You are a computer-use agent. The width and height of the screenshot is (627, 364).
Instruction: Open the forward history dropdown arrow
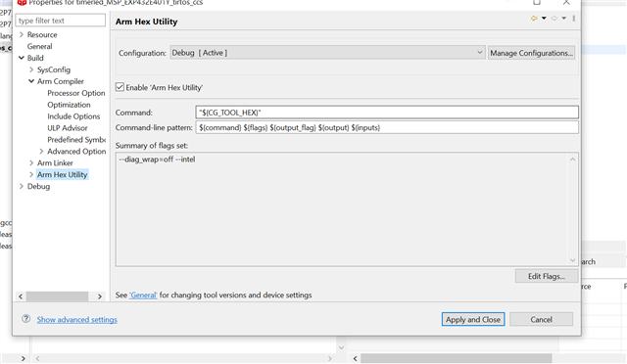coord(564,18)
